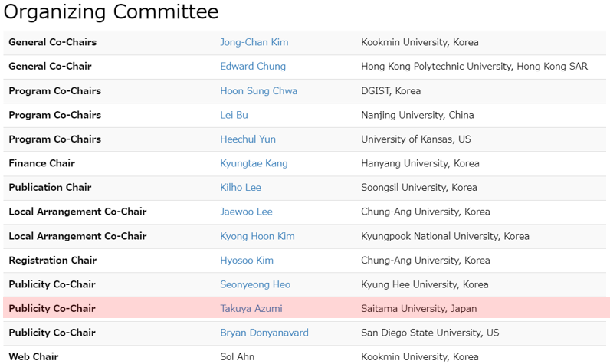Image resolution: width=610 pixels, height=364 pixels.
Task: Click the Takuya Azumi link
Action: coord(251,308)
